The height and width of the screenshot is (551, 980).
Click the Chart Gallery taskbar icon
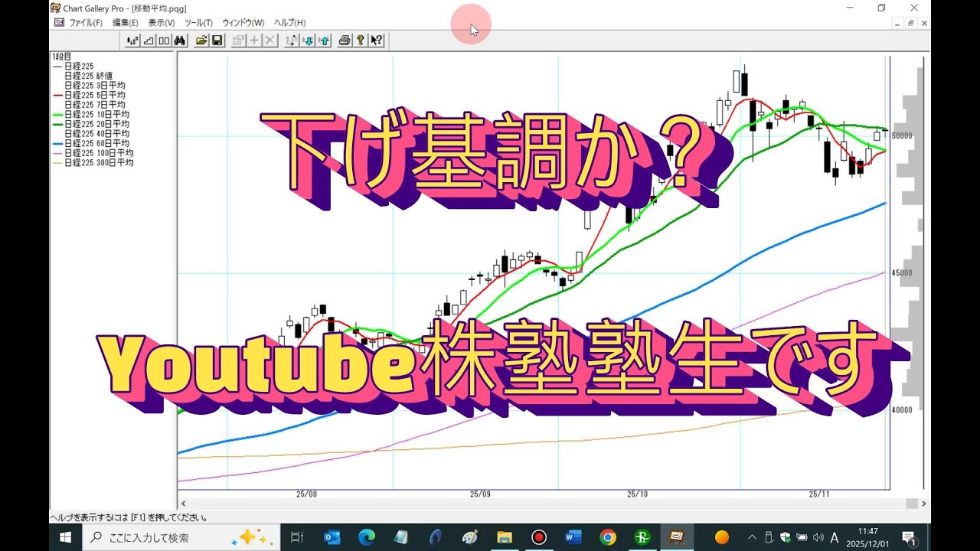(x=677, y=537)
